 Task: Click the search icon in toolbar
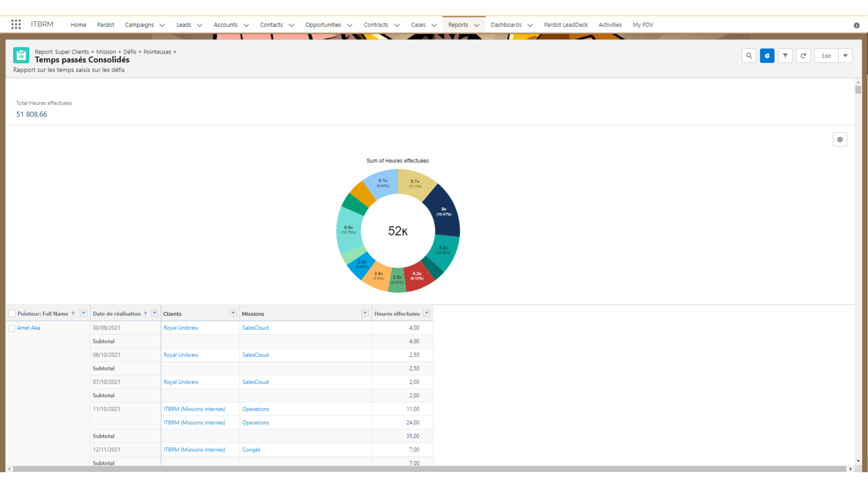pyautogui.click(x=750, y=56)
